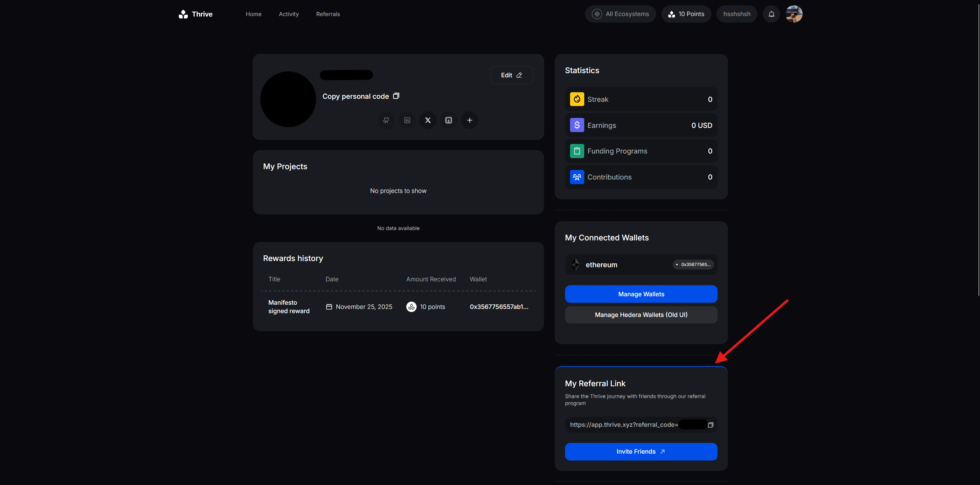The height and width of the screenshot is (485, 980).
Task: Copy personal code using the copy icon
Action: point(396,96)
